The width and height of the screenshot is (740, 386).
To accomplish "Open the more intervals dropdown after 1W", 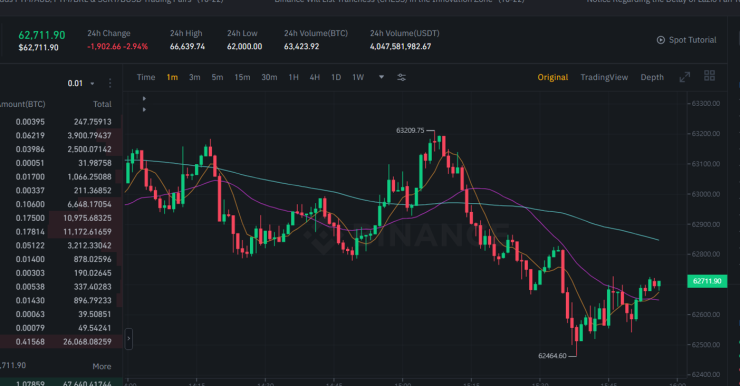I will click(x=381, y=77).
